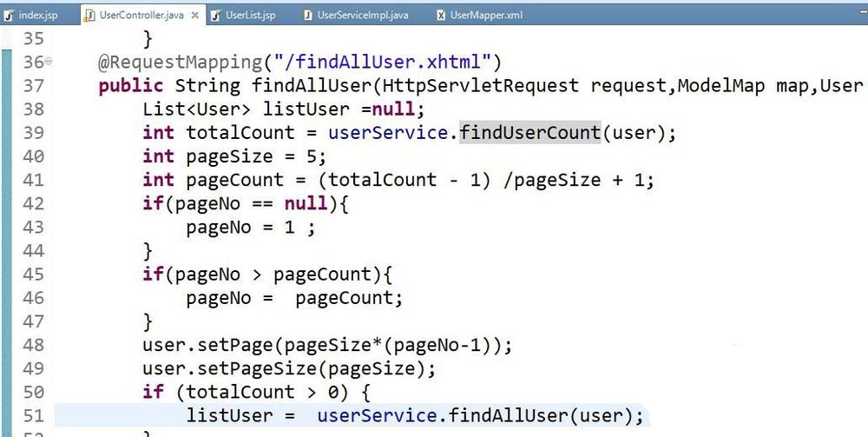Click the highlighted findUserCount method call
868x437 pixels.
click(529, 133)
